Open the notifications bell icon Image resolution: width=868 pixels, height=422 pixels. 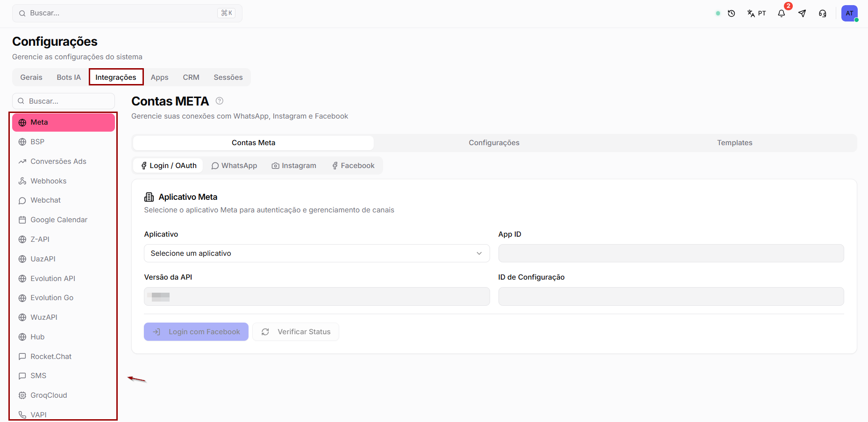pos(781,14)
